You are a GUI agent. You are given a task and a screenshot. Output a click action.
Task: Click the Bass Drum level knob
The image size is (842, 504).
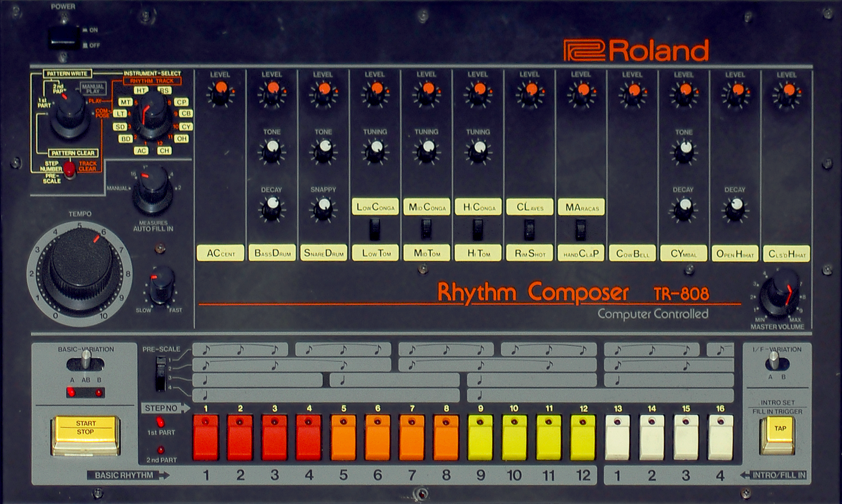[272, 93]
